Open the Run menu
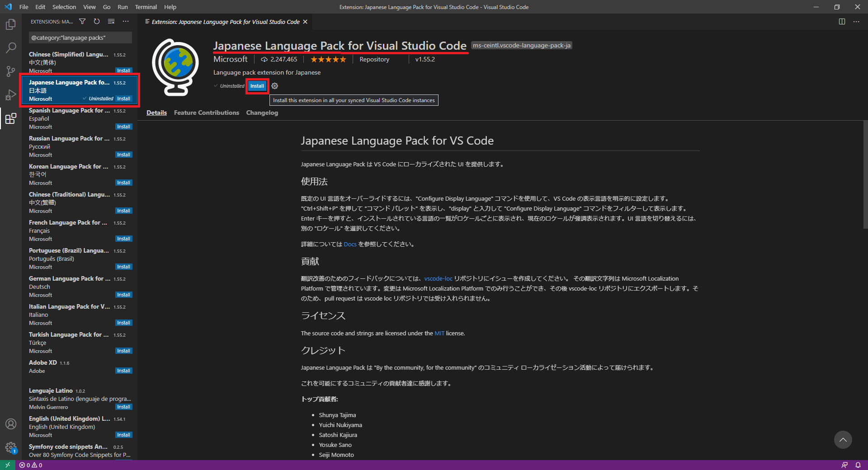The height and width of the screenshot is (470, 868). (123, 7)
